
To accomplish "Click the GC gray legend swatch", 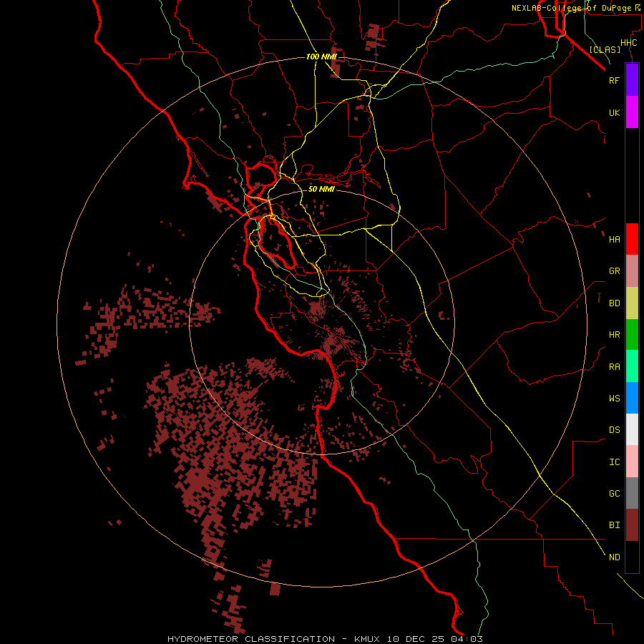I will (x=632, y=493).
